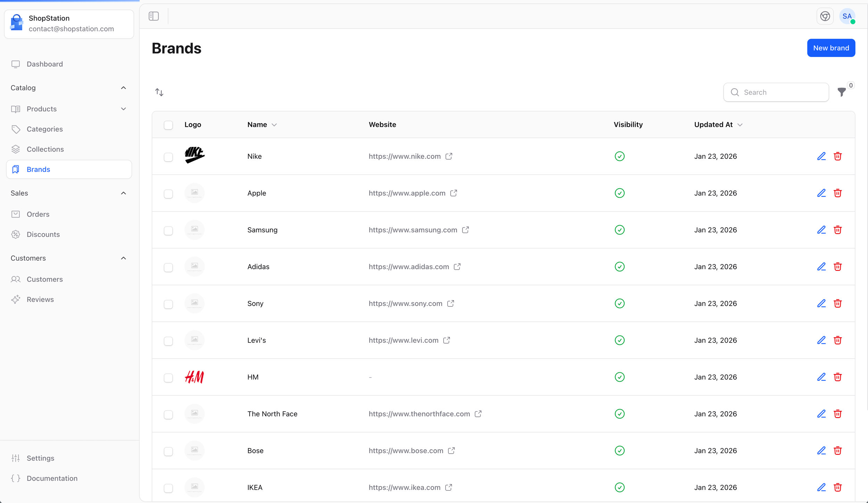Open the ShopStation store switcher card
This screenshot has width=868, height=503.
(69, 24)
